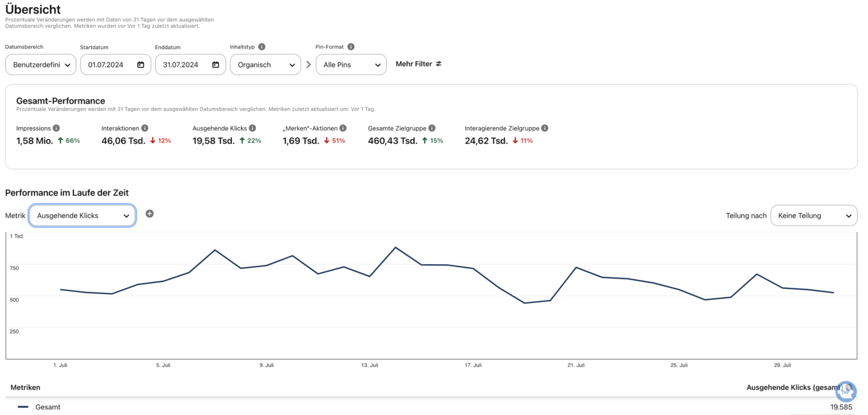
Task: Select the Interaktionen value 46,06 Tsd.
Action: [123, 140]
